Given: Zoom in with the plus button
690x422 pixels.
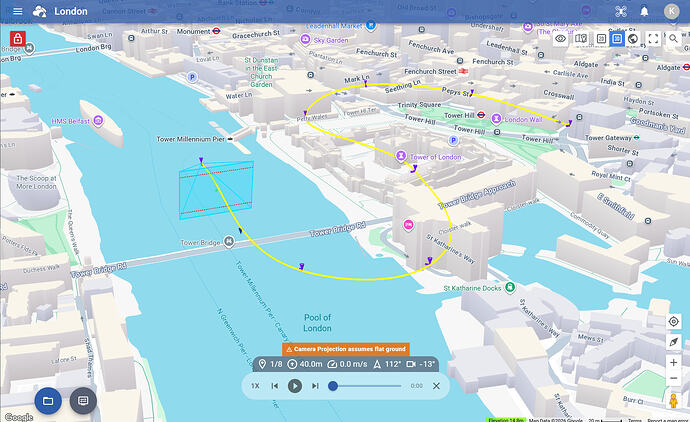Looking at the screenshot, I should 673,362.
